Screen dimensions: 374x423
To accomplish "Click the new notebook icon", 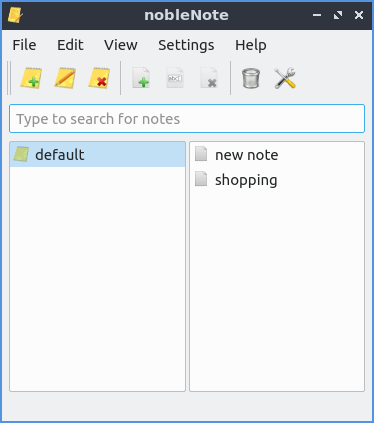I will [x=31, y=78].
